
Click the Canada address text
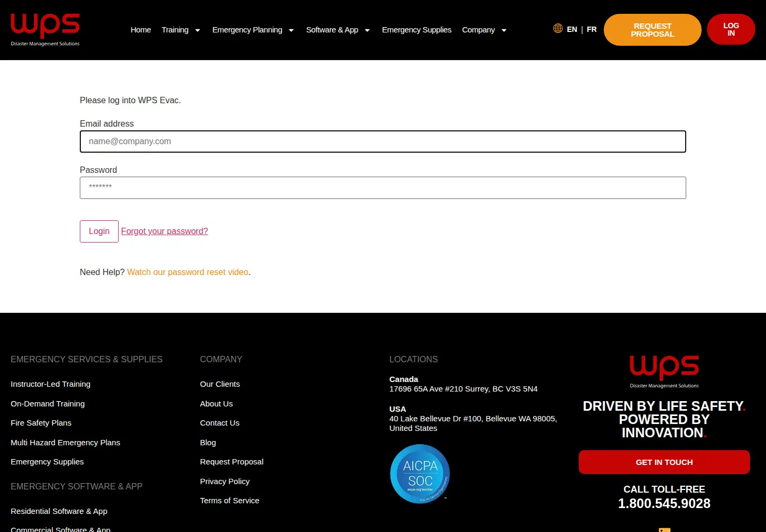tap(463, 389)
